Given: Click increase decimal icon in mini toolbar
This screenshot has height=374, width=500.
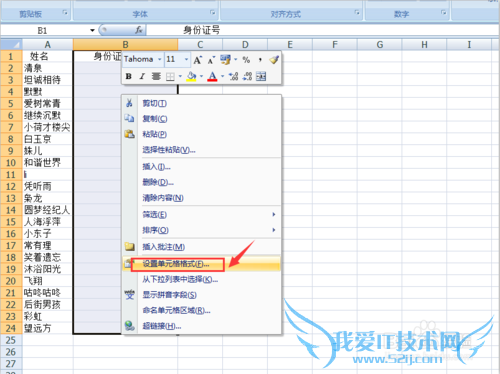Looking at the screenshot, I should pos(233,76).
